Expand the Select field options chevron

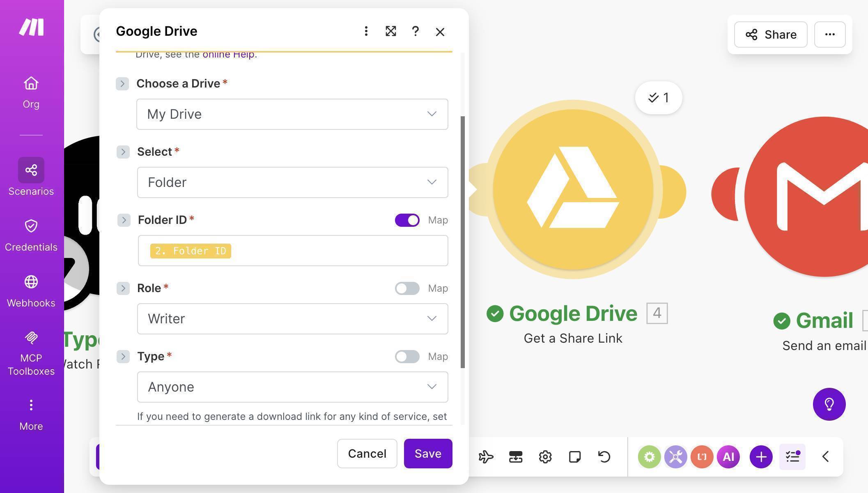click(123, 152)
